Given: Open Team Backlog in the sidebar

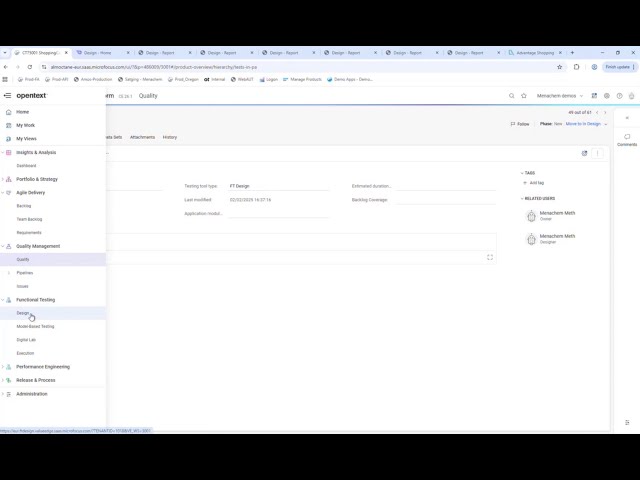Looking at the screenshot, I should click(29, 219).
